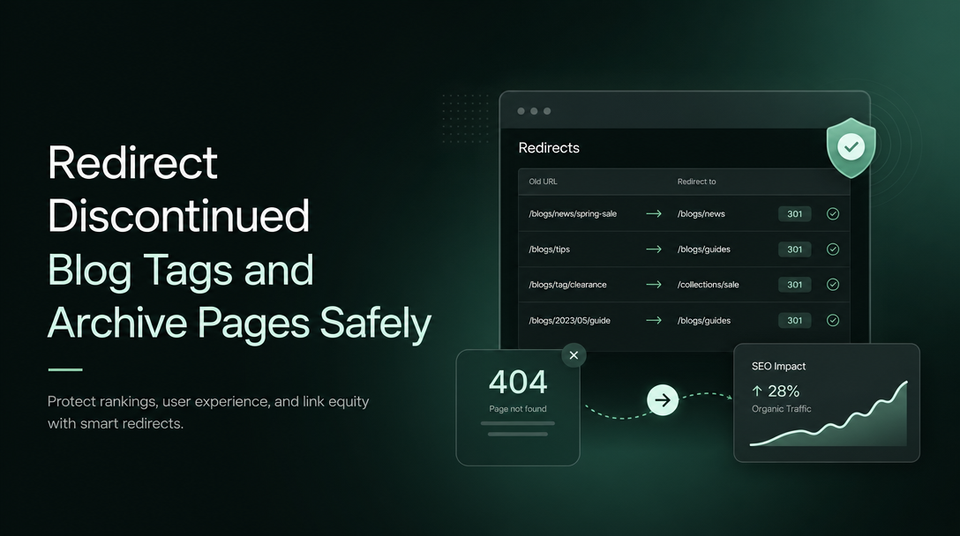Click the organic traffic growth chart
The height and width of the screenshot is (536, 960).
point(828,414)
